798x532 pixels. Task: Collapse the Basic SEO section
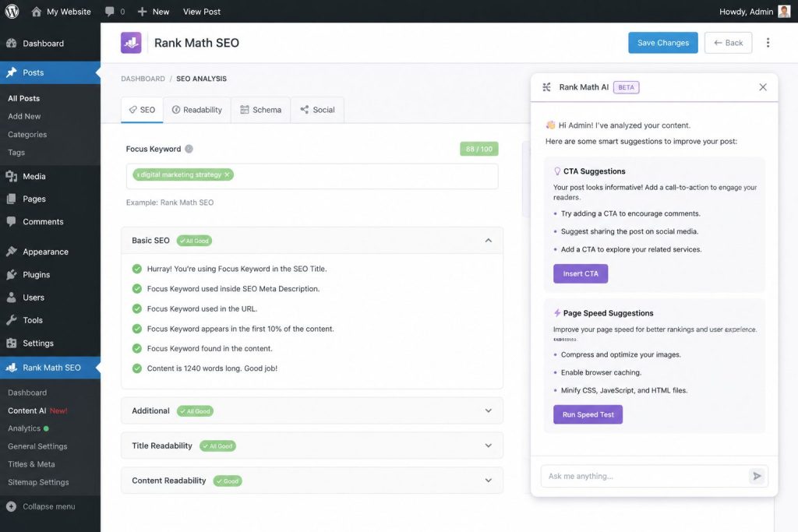(488, 241)
